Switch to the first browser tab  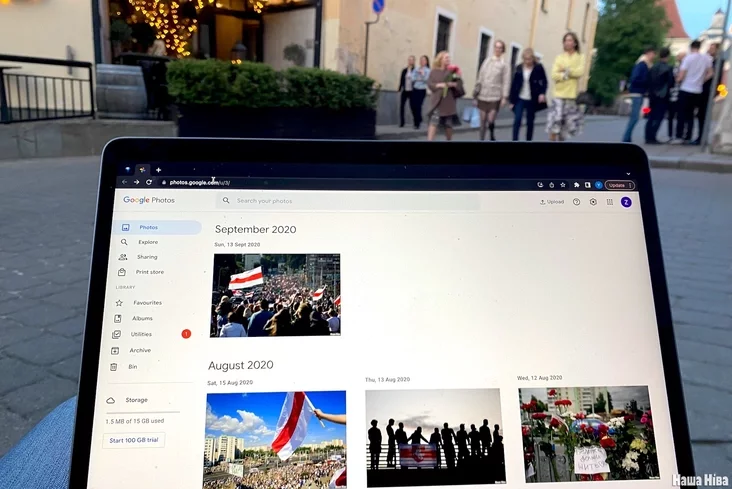pyautogui.click(x=127, y=170)
